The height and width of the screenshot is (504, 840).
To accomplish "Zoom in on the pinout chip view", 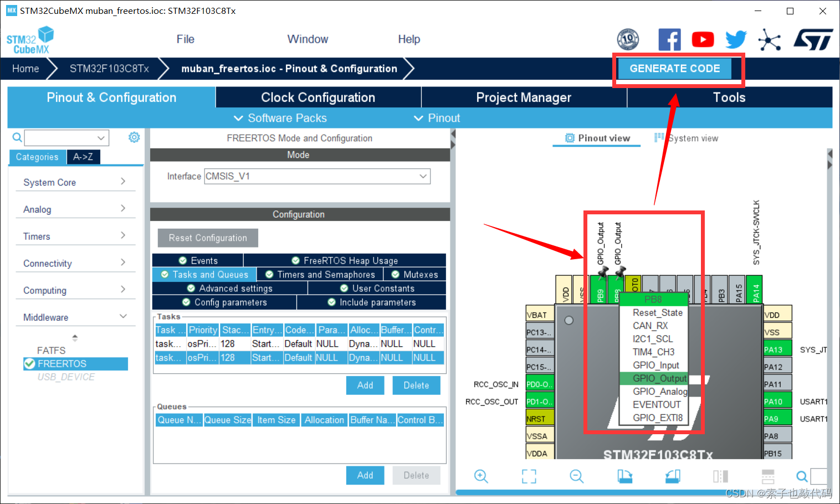I will (481, 476).
